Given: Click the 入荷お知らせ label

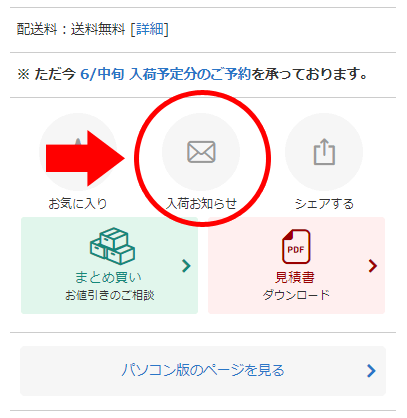Looking at the screenshot, I should [201, 203].
